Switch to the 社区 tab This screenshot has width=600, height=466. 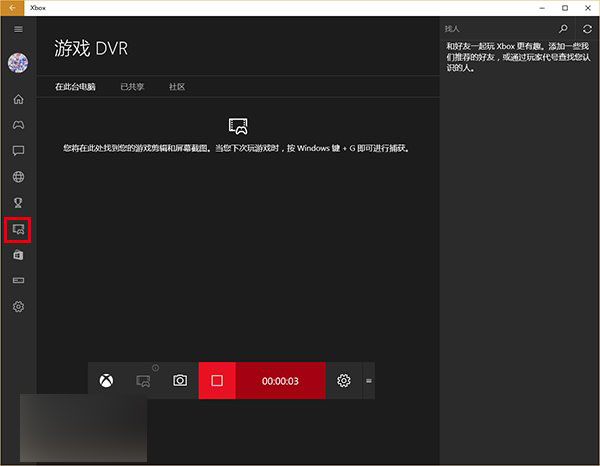pos(176,87)
